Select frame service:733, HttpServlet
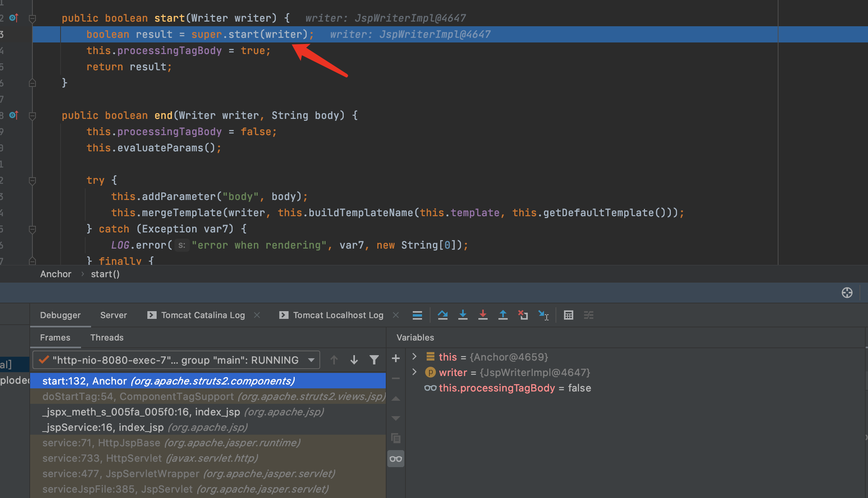Viewport: 868px width, 498px height. (208, 458)
